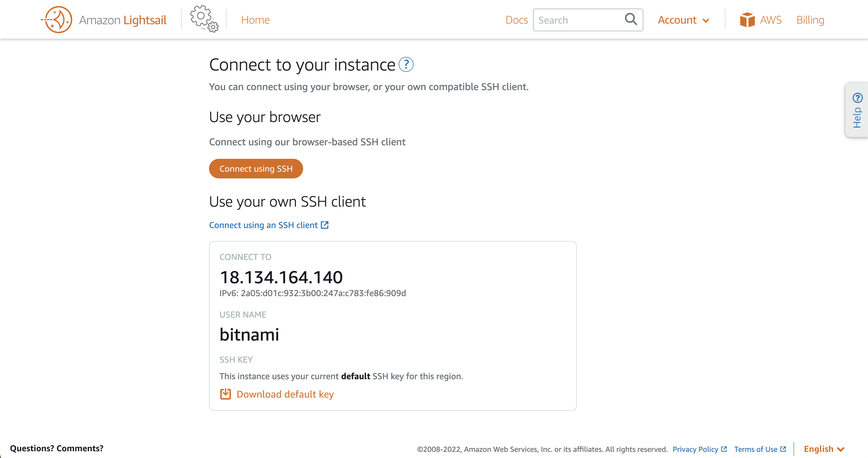Image resolution: width=868 pixels, height=458 pixels.
Task: Click the USER NAME label
Action: click(243, 315)
